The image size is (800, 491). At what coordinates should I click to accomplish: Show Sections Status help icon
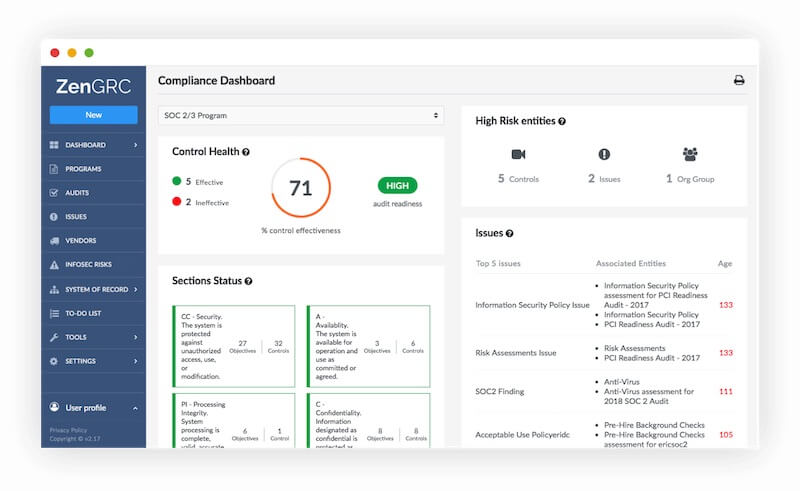[248, 281]
